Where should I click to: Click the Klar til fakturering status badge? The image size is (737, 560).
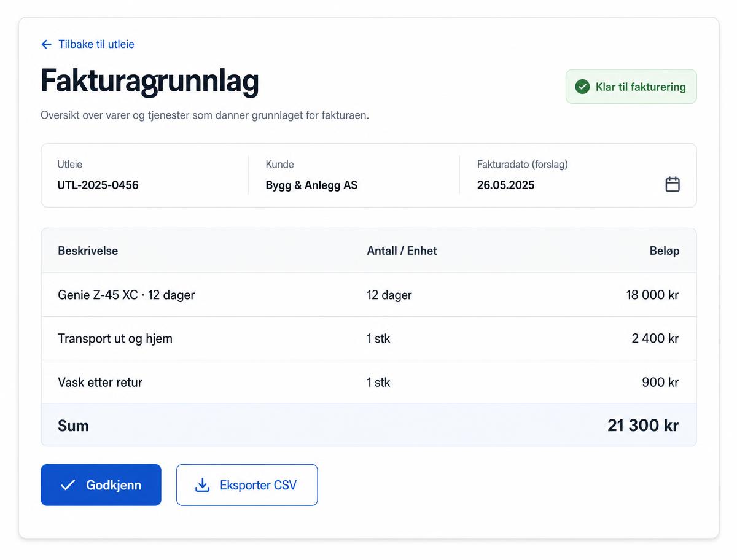631,87
